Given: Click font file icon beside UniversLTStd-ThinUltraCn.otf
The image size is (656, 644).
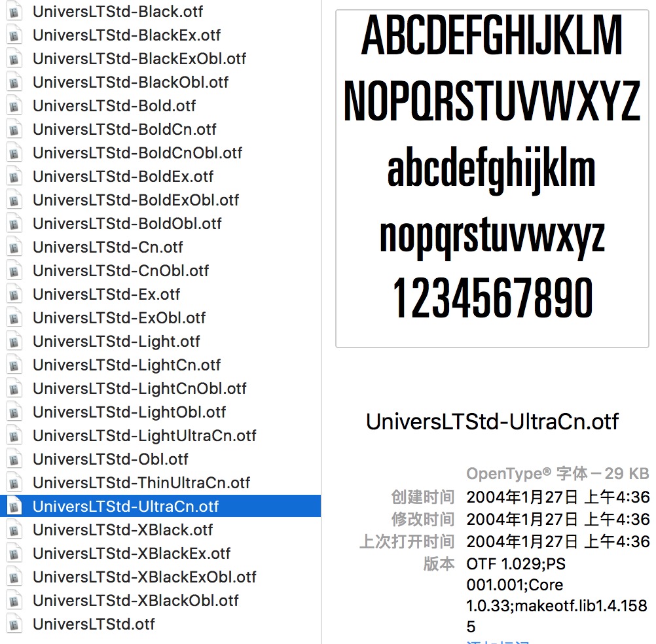Looking at the screenshot, I should coord(14,482).
